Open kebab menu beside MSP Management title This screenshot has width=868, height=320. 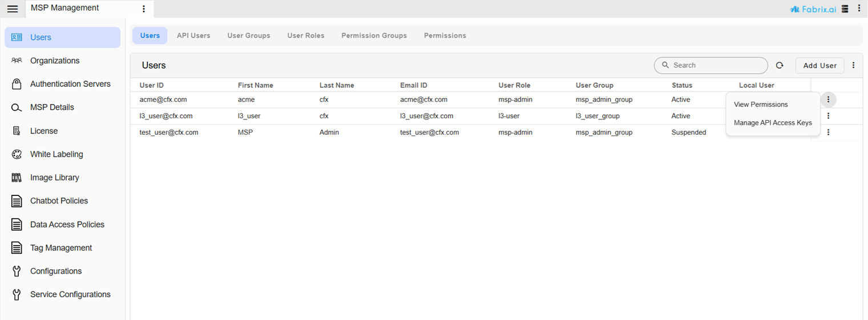pos(144,9)
